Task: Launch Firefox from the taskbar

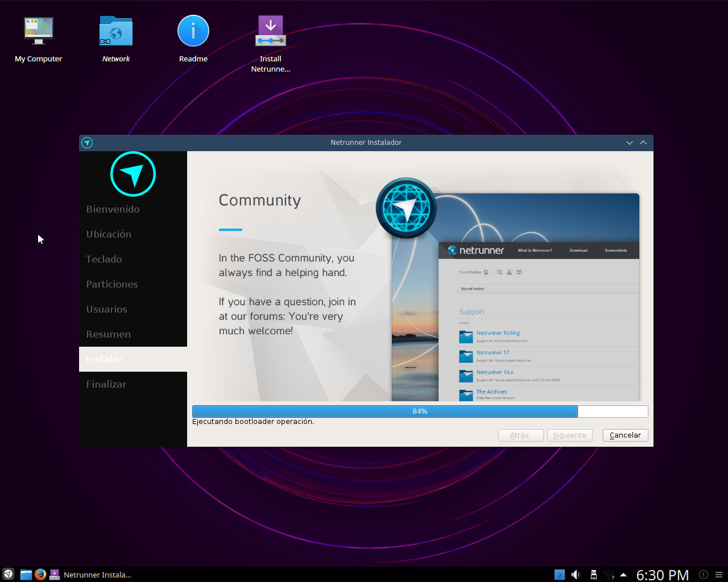Action: pos(40,574)
